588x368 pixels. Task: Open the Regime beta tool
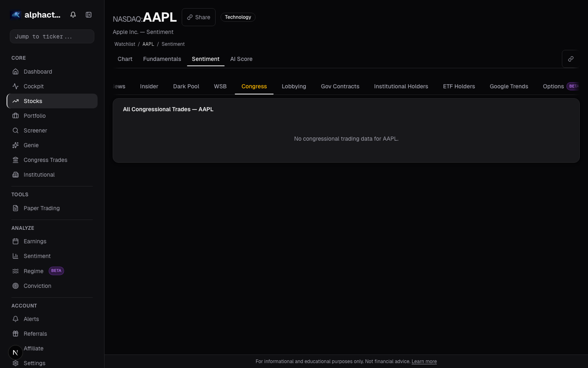click(33, 271)
